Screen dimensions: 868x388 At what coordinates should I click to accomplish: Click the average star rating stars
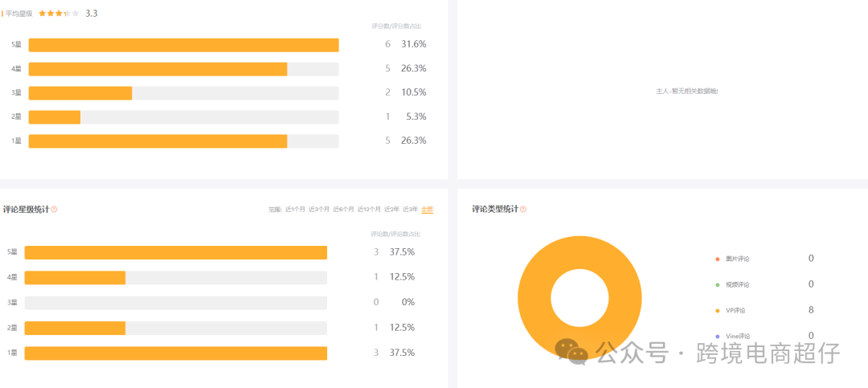tap(59, 14)
